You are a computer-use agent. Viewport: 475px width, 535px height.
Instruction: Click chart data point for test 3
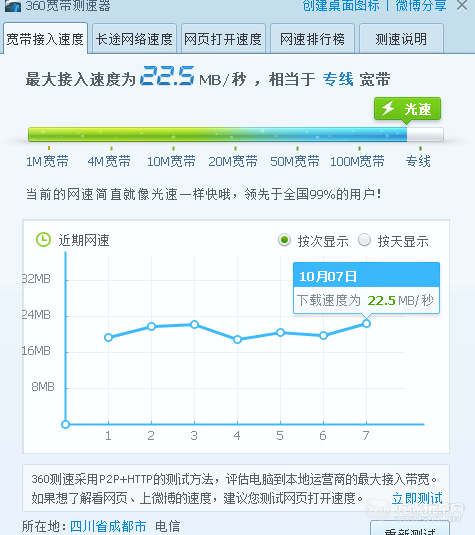click(195, 324)
